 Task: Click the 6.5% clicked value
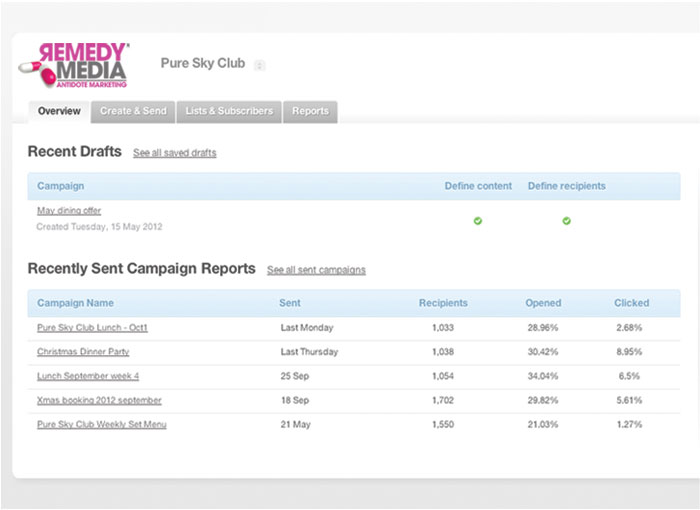(629, 376)
